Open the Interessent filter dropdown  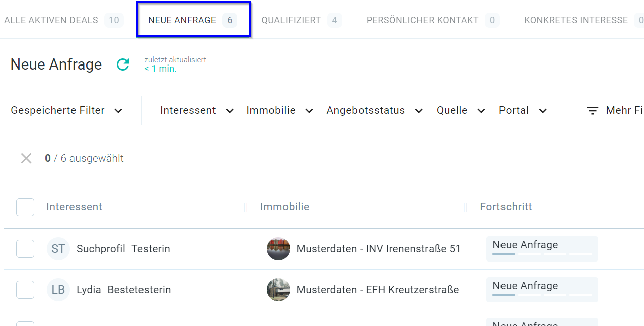(x=196, y=111)
